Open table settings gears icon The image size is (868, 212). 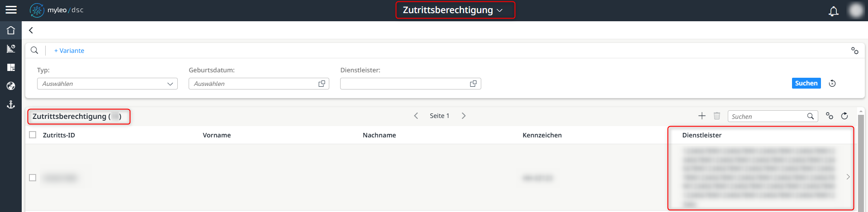[x=829, y=116]
